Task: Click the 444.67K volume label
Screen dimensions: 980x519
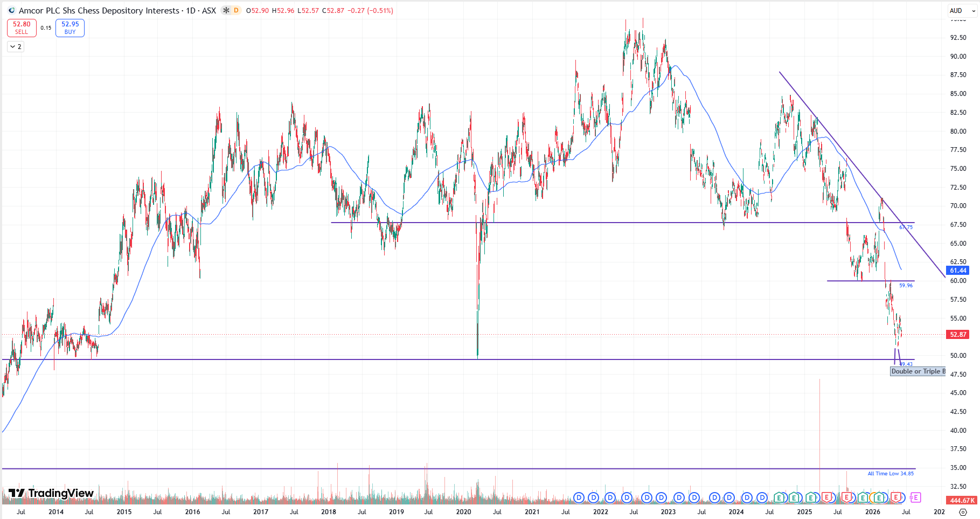Action: click(x=962, y=501)
